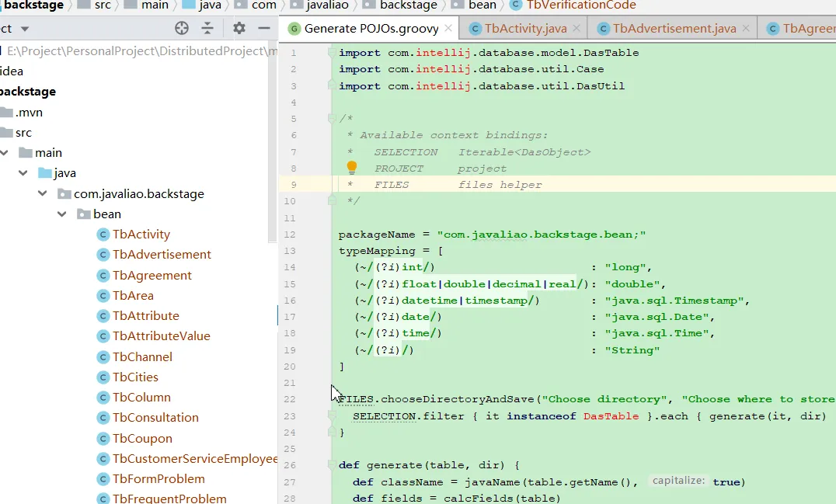
Task: Fold the generate method at line 26
Action: point(332,464)
